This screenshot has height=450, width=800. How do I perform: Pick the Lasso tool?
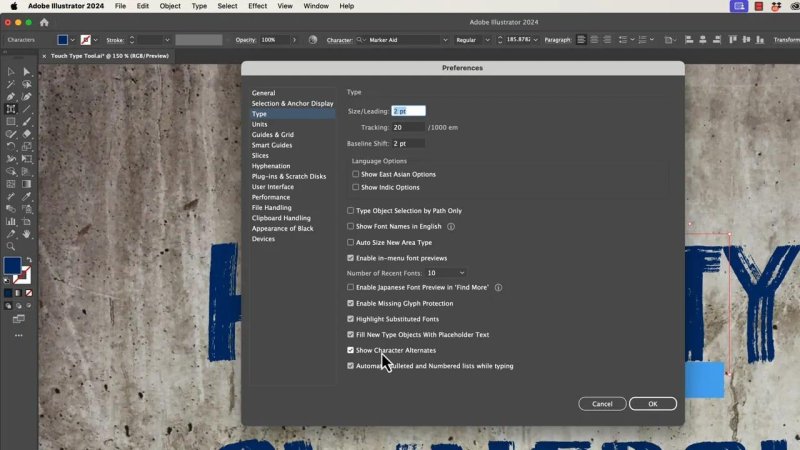point(27,84)
